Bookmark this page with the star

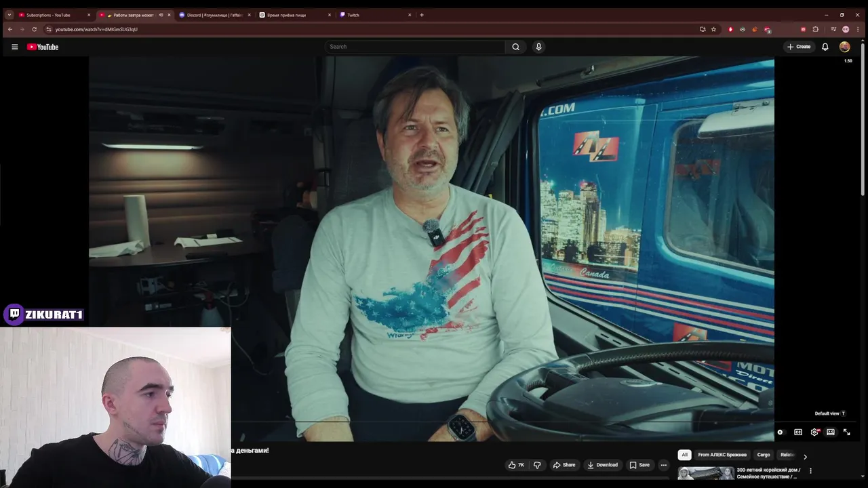713,29
